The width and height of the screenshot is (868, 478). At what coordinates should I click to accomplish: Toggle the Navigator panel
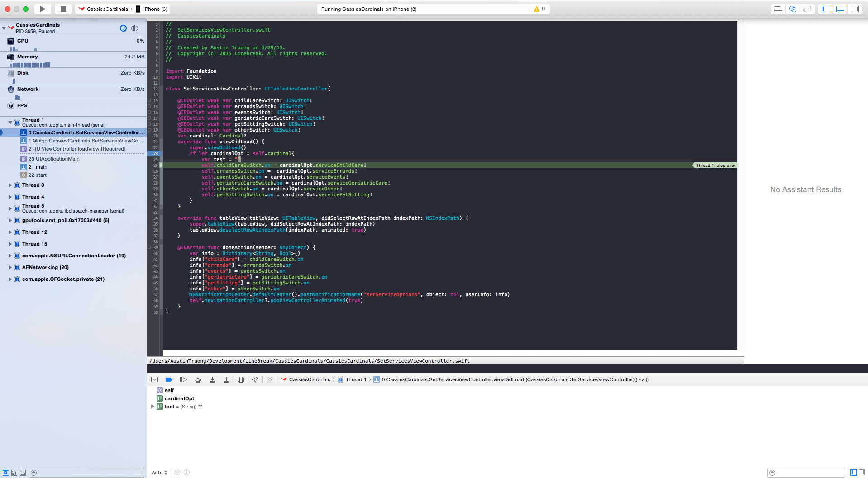826,9
